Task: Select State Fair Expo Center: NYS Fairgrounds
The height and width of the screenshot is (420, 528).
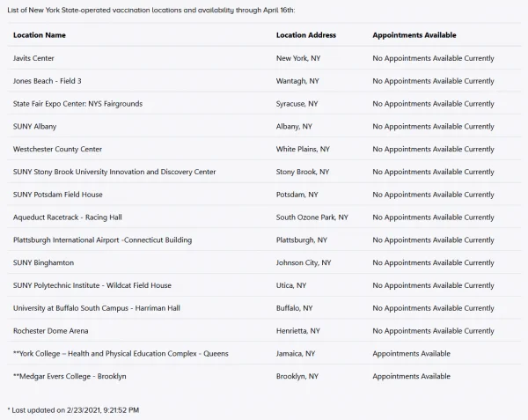Action: [77, 104]
